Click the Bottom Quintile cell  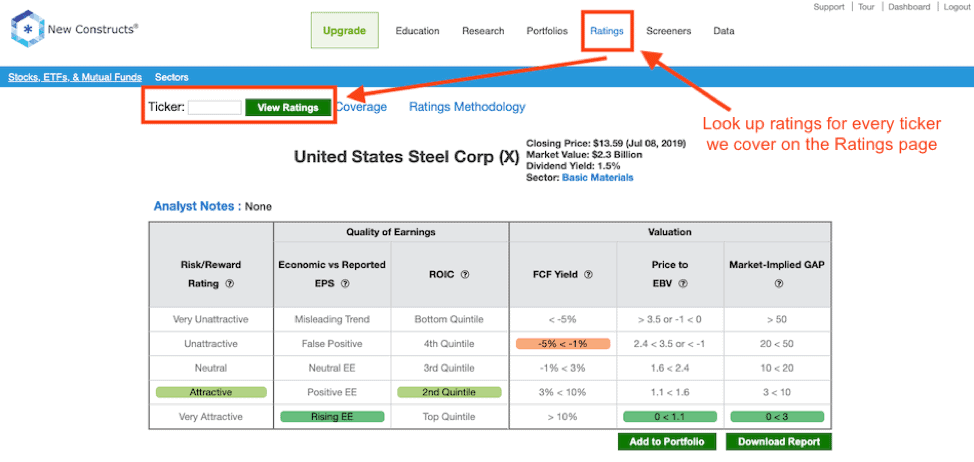coord(449,319)
